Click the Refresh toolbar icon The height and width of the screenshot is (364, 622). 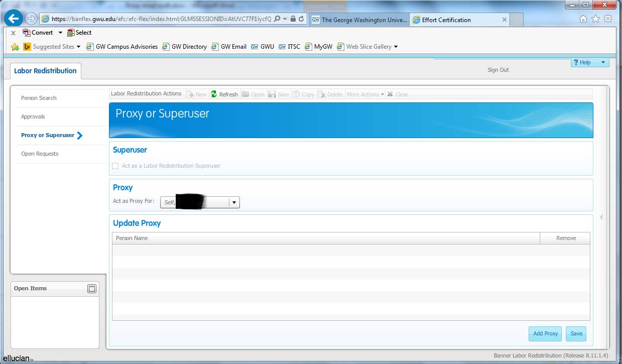click(x=214, y=94)
